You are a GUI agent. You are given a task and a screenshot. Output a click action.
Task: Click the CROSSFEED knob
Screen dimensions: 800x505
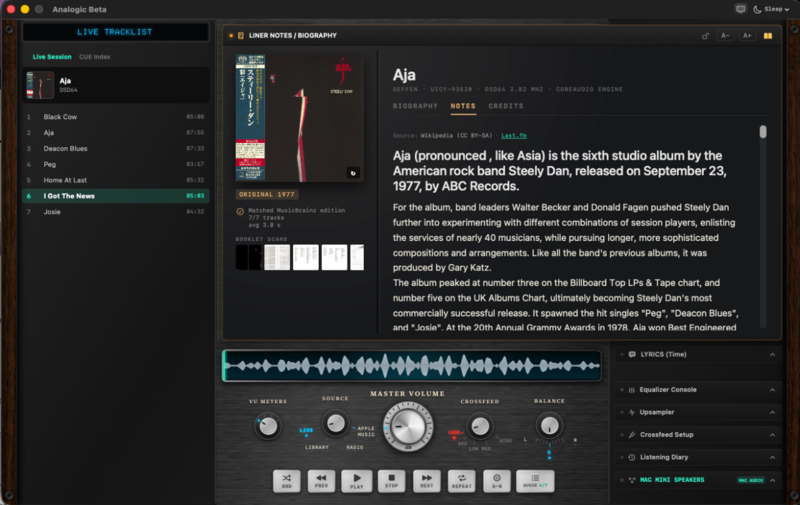tap(480, 426)
